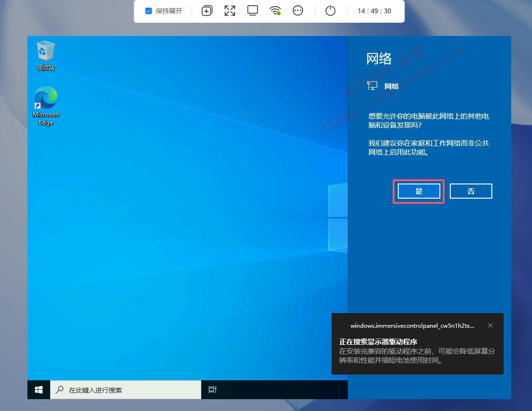Image resolution: width=532 pixels, height=411 pixels.
Task: Open the more options ellipsis icon
Action: [298, 11]
